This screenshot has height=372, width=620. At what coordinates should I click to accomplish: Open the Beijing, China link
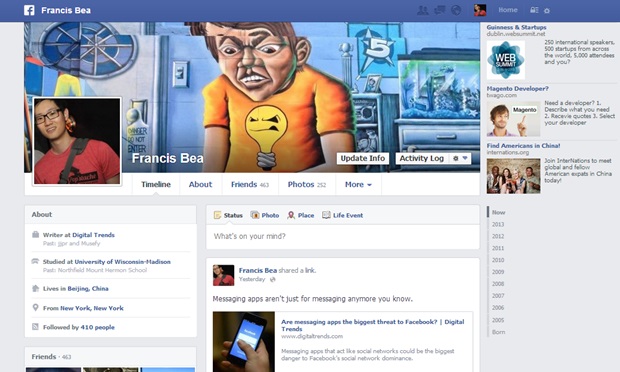click(88, 289)
